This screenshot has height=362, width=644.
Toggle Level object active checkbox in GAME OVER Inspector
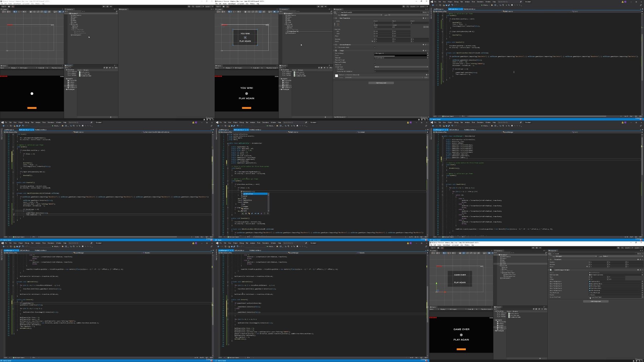coord(553,254)
